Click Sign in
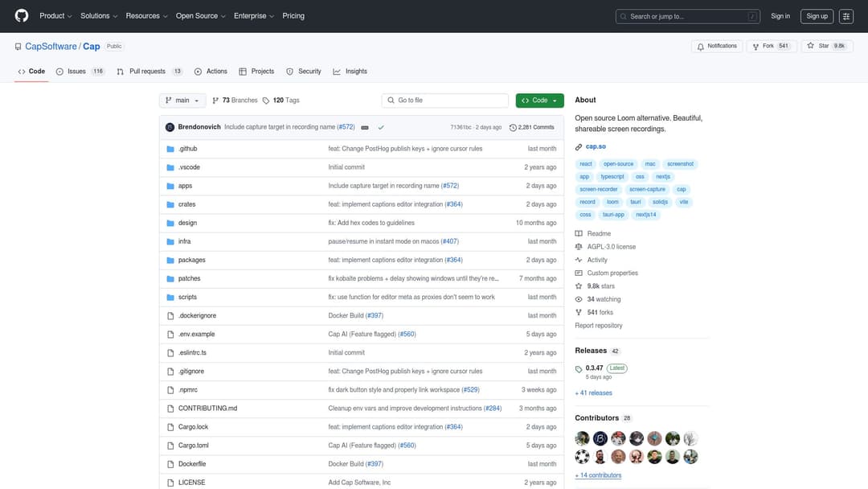 (x=780, y=16)
